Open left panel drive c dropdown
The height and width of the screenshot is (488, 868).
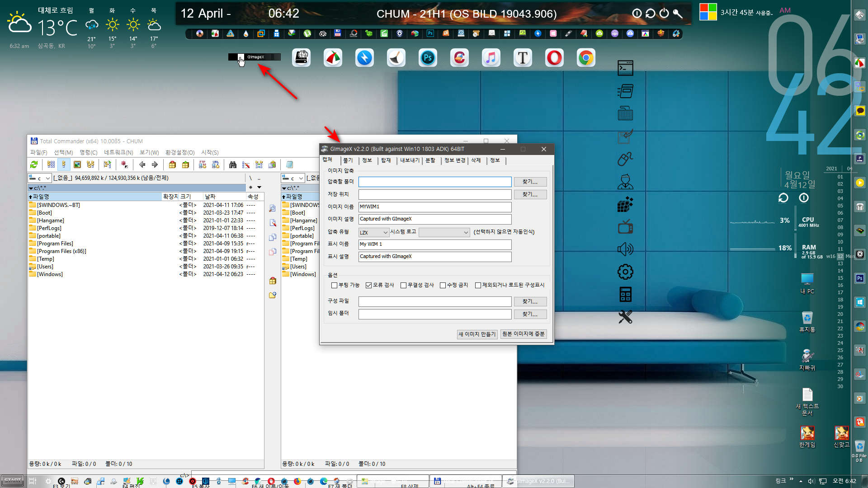(39, 178)
